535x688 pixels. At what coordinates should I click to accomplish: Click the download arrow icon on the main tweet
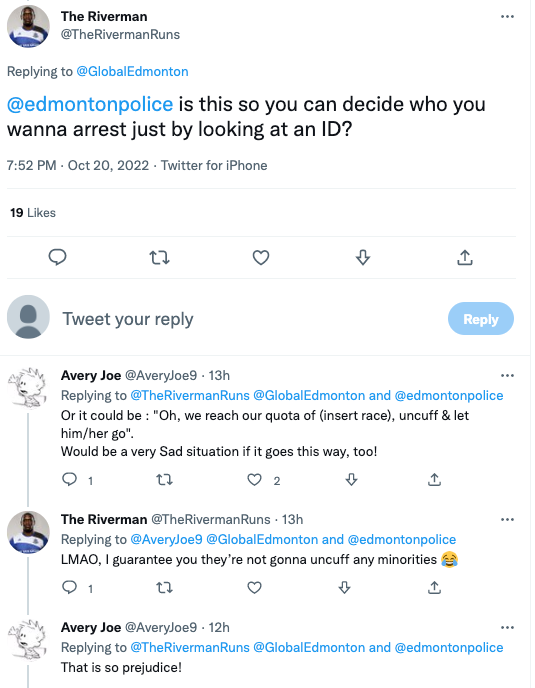click(363, 258)
